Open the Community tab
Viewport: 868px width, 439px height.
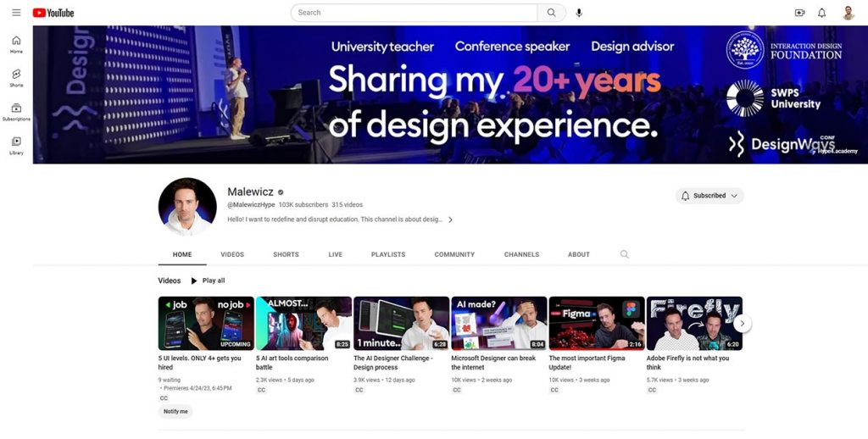[x=454, y=254]
